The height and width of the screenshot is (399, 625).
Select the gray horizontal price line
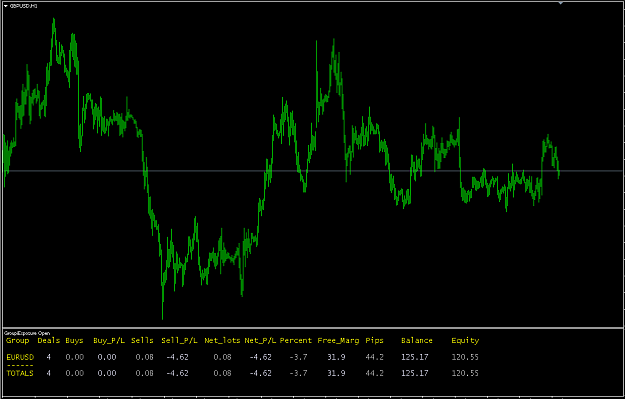click(312, 171)
